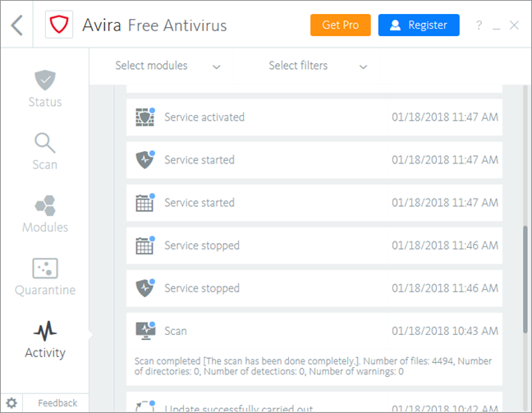Click Service stopped text beside calendar icon

coord(202,246)
